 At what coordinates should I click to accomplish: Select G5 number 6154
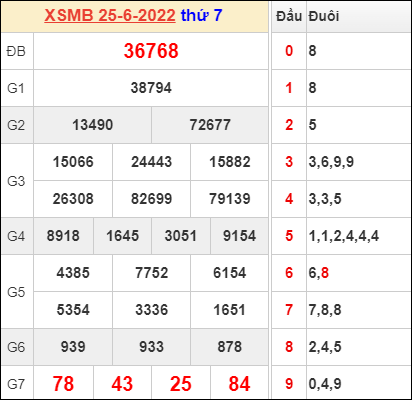click(x=230, y=273)
